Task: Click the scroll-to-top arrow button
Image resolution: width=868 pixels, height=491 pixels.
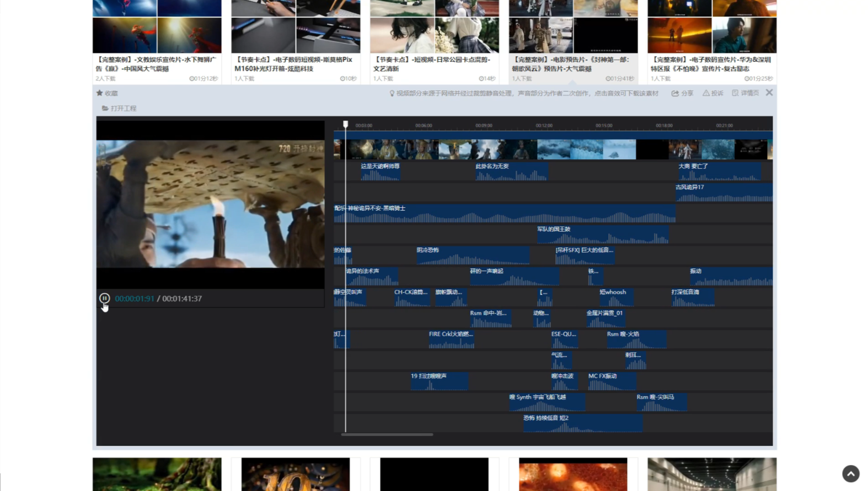Action: tap(851, 473)
